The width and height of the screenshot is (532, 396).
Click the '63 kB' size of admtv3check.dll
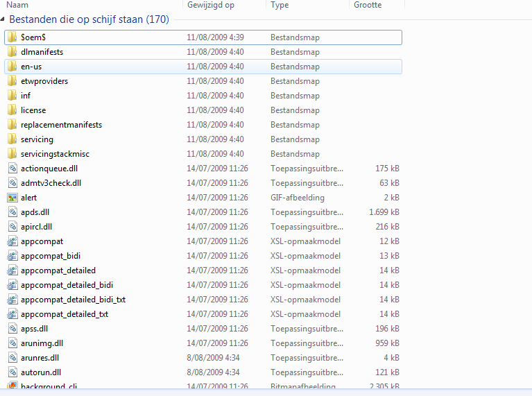point(389,183)
